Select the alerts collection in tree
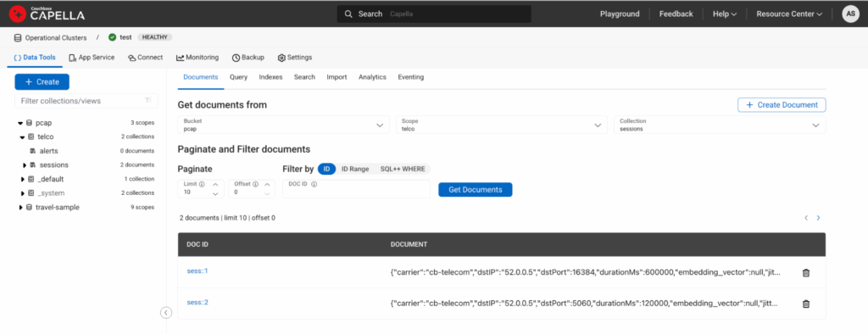This screenshot has height=335, width=868. pos(48,151)
